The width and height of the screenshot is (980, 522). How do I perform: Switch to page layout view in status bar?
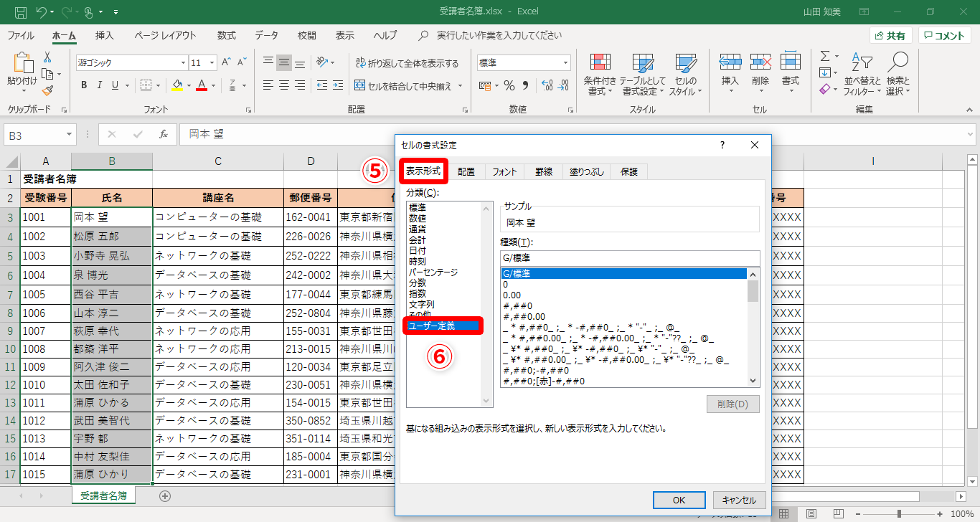[x=811, y=513]
